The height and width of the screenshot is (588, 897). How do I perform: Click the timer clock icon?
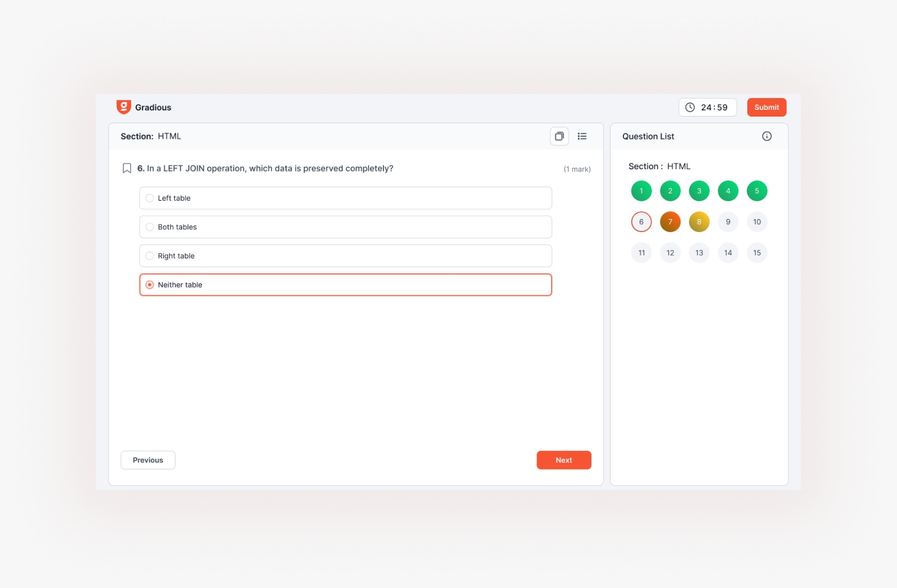pos(690,108)
